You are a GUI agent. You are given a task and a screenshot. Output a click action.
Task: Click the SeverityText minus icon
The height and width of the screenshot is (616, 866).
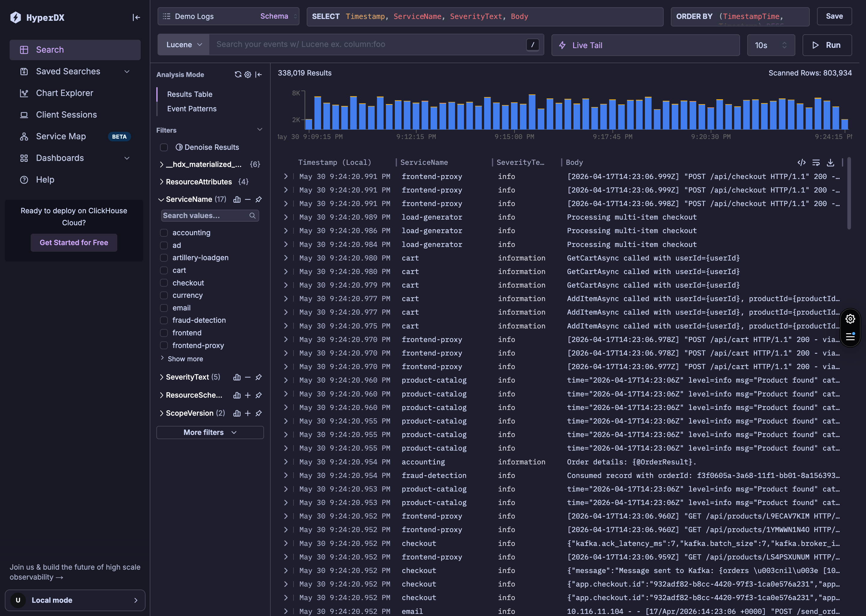[x=247, y=377]
